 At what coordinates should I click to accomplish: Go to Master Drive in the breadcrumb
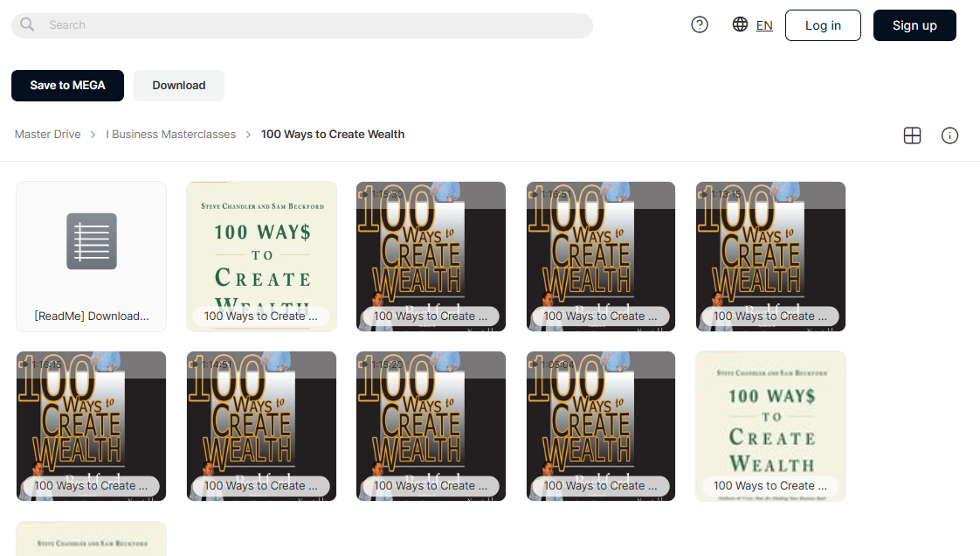[47, 135]
